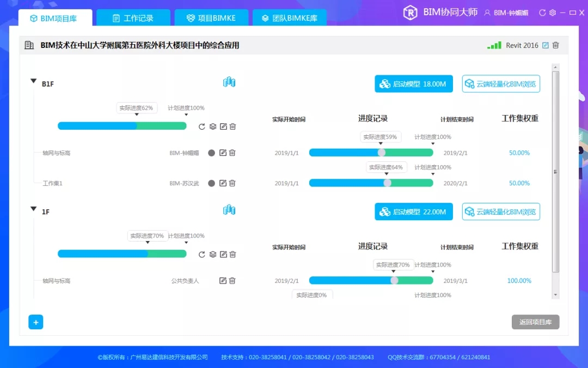Switch to the 项目BIMKE tab
This screenshot has width=588, height=368.
click(x=211, y=18)
